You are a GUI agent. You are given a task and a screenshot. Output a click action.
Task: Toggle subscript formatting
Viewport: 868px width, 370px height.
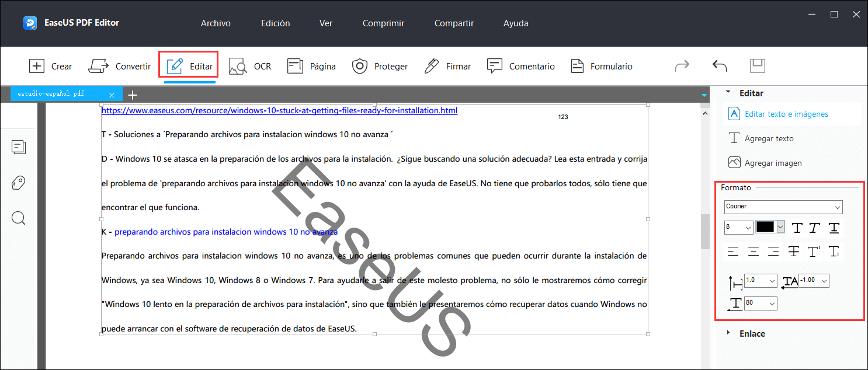[834, 252]
